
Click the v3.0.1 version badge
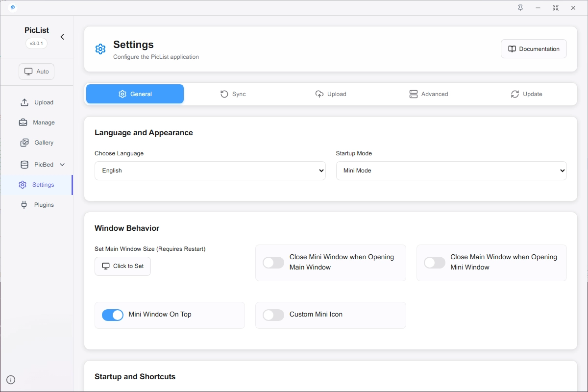point(37,44)
